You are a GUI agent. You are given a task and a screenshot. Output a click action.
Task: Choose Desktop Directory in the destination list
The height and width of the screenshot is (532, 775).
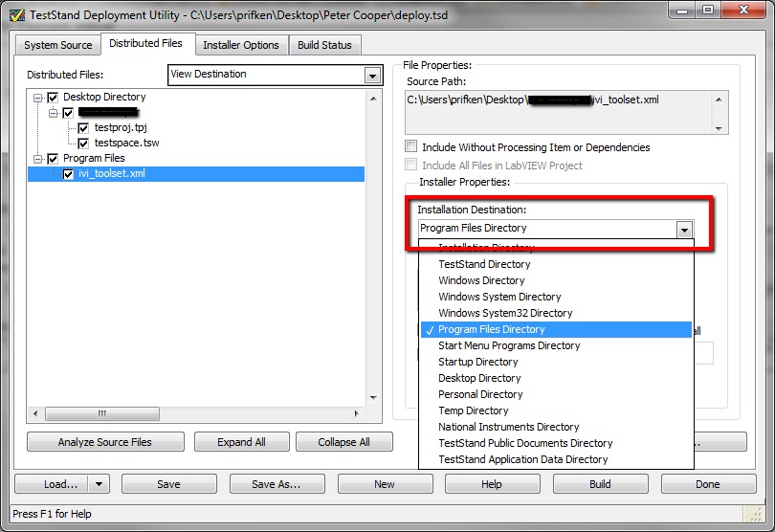click(556, 378)
